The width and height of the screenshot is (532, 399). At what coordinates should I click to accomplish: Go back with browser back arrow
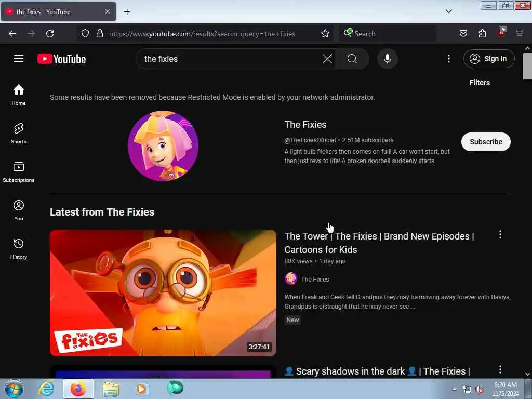[12, 34]
